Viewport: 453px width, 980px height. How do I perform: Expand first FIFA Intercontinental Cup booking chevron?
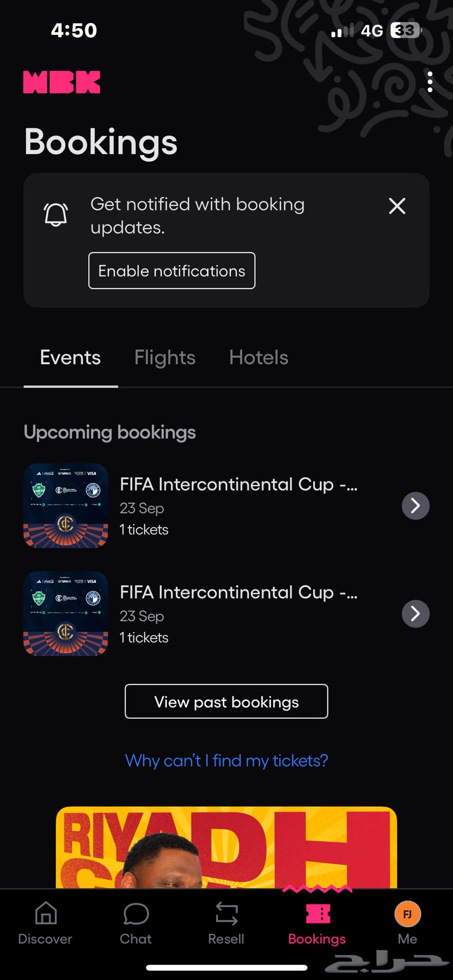[x=415, y=506]
